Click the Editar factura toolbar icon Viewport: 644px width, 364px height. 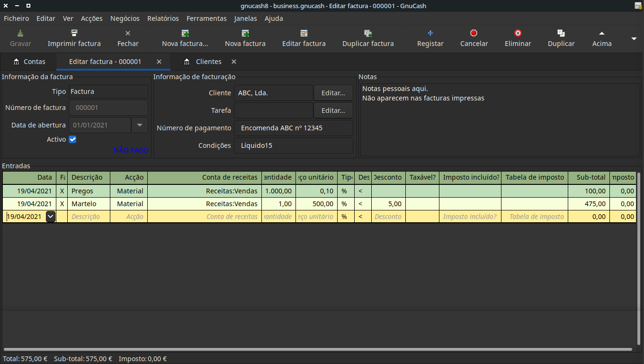click(304, 33)
